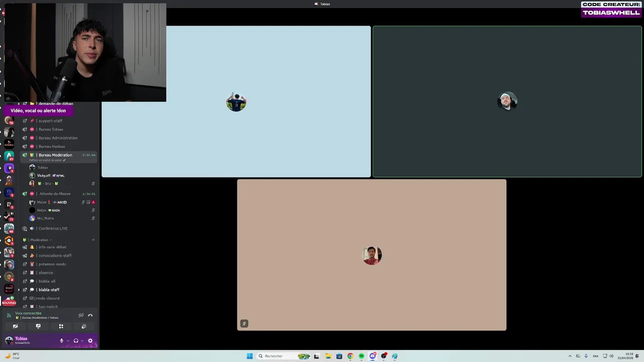Open user settings gear
Image resolution: width=644 pixels, height=362 pixels.
point(90,340)
